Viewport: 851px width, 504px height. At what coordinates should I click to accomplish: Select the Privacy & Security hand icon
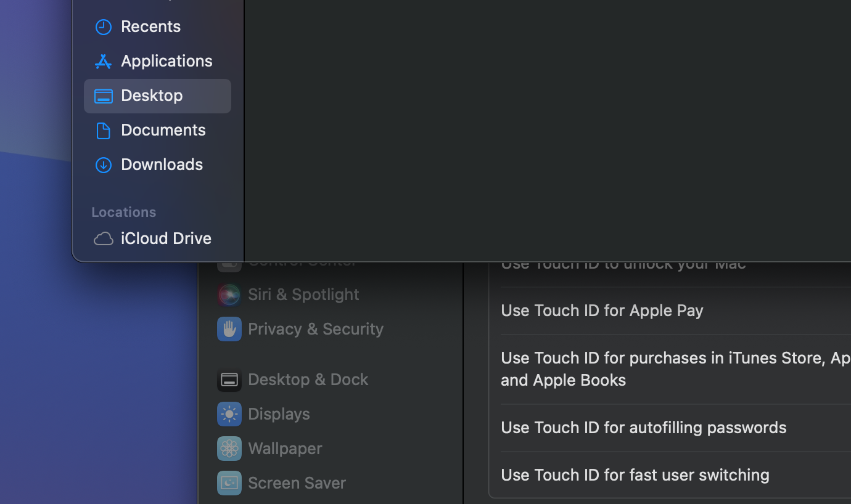click(229, 329)
